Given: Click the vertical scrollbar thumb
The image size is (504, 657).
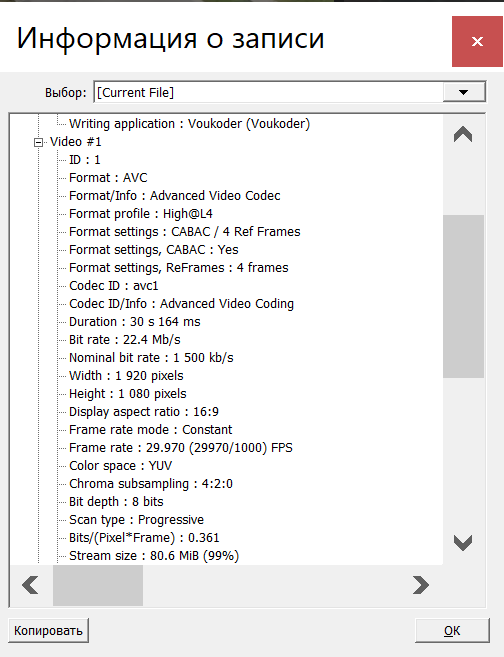Looking at the screenshot, I should tap(463, 296).
